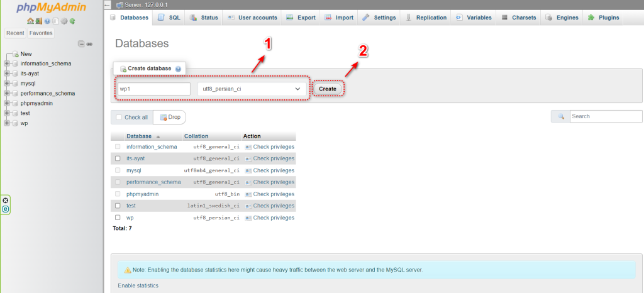Open navigation panel settings gear icon
Image resolution: width=644 pixels, height=293 pixels.
tap(64, 21)
